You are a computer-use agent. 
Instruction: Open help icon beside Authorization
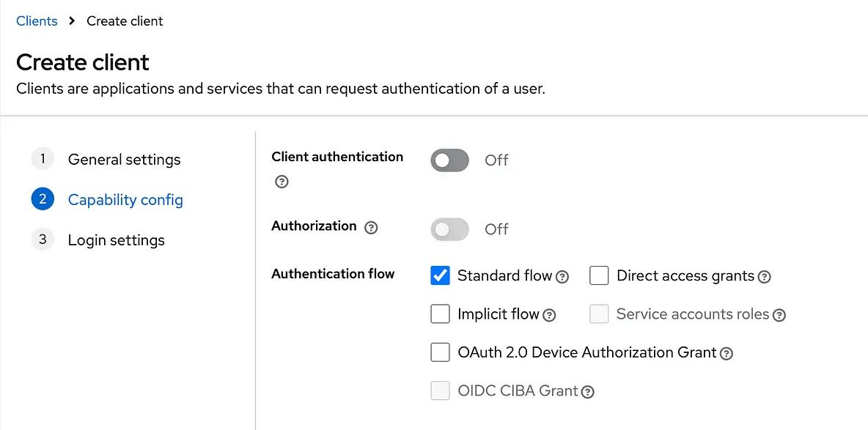(x=372, y=227)
